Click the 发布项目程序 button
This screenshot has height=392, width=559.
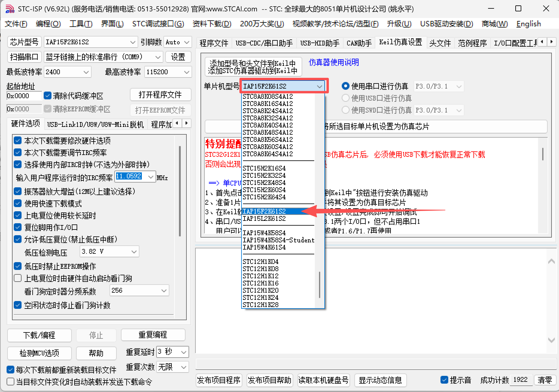219,380
